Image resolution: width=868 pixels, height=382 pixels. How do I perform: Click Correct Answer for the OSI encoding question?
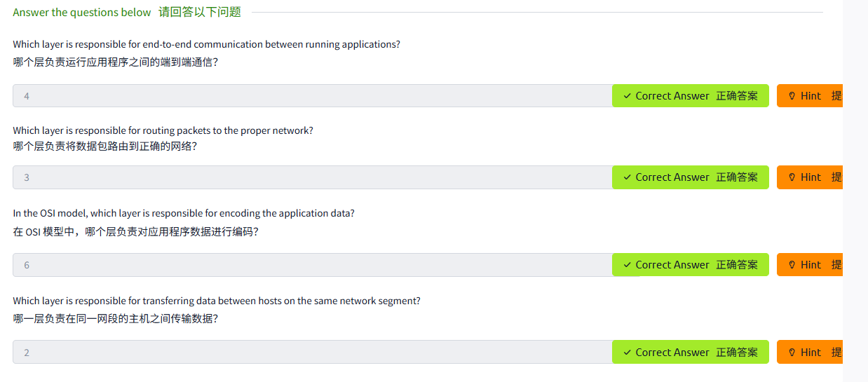[691, 265]
